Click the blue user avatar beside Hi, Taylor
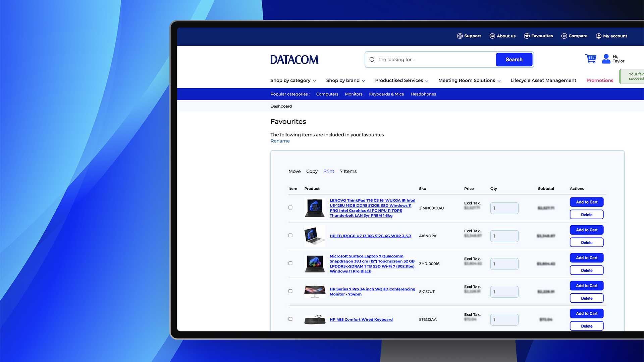644x362 pixels. 606,59
